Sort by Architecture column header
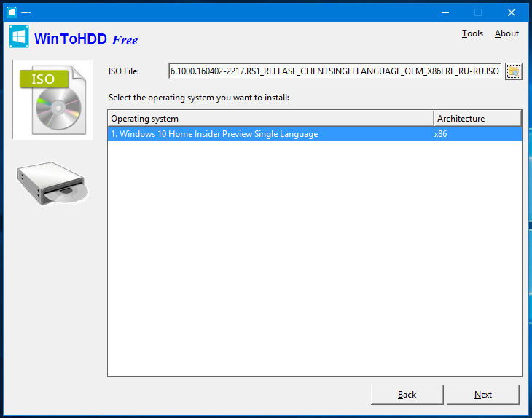 tap(477, 119)
